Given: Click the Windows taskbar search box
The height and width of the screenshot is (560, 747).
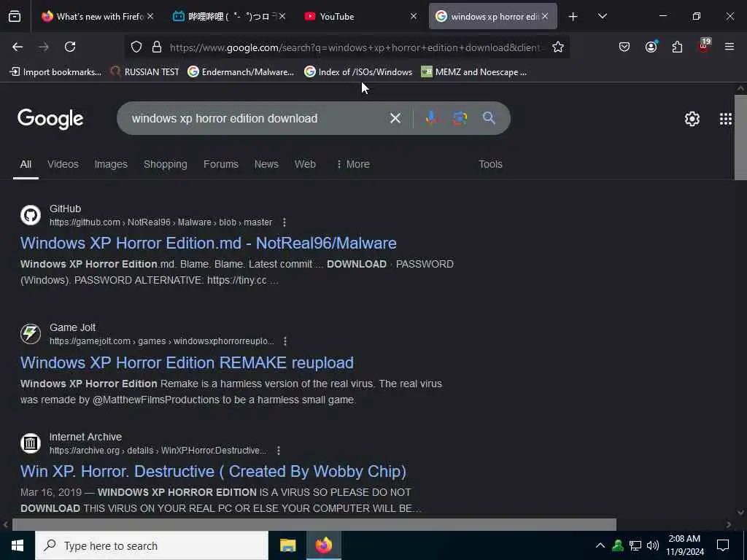Looking at the screenshot, I should [152, 545].
